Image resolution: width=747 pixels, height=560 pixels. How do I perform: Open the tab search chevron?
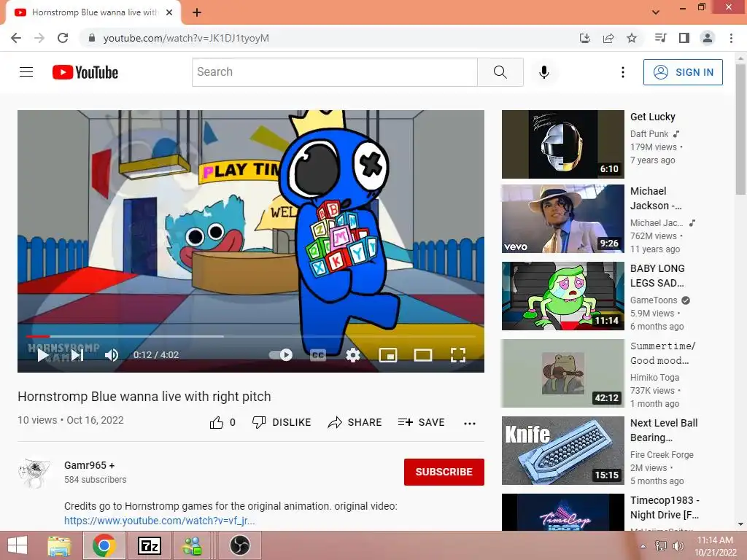(x=656, y=12)
